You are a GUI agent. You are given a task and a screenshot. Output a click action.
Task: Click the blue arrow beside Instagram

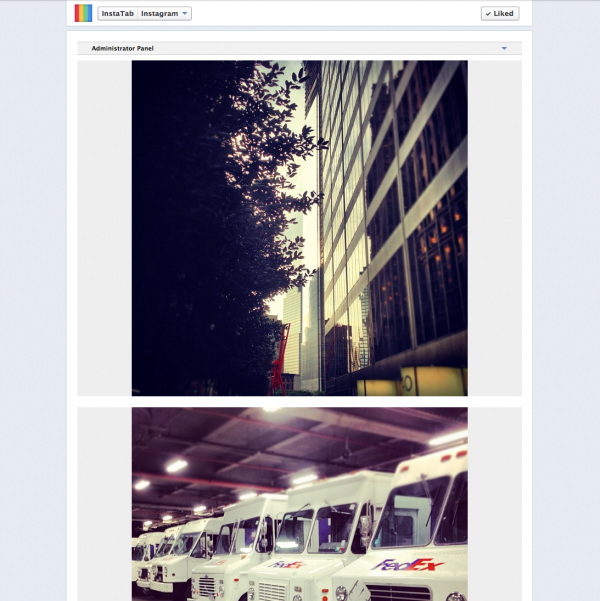[x=184, y=13]
